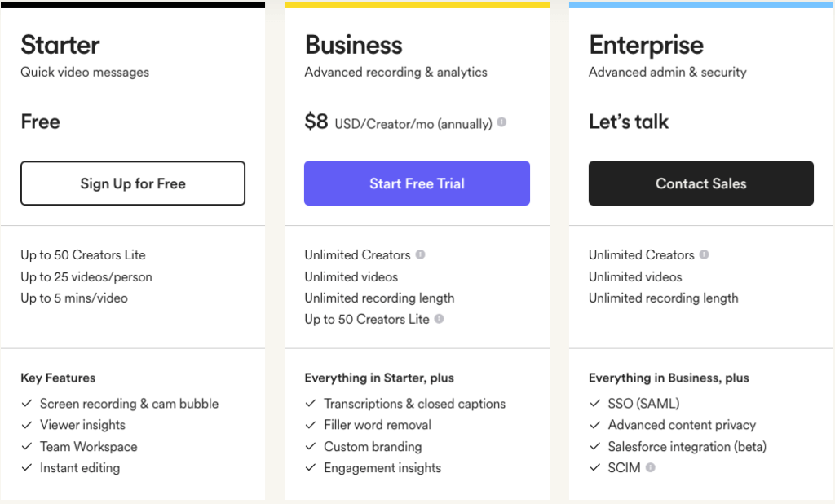
Task: Click the info icon beside SCIM
Action: [x=650, y=467]
